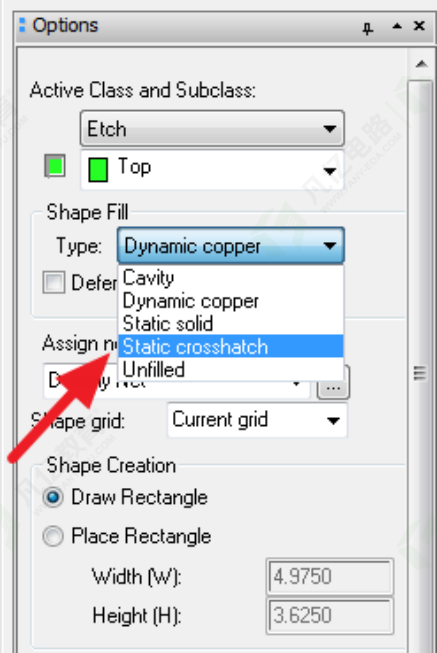437x653 pixels.
Task: Select the Place Rectangle radio button
Action: [x=53, y=536]
